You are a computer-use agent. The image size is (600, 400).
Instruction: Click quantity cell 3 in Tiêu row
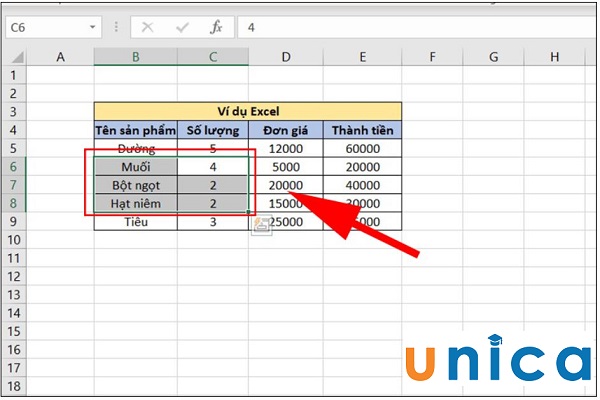point(213,222)
